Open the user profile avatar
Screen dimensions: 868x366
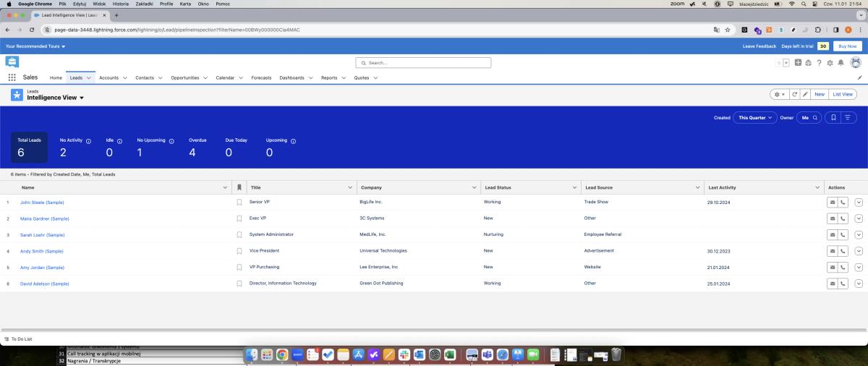(x=855, y=63)
